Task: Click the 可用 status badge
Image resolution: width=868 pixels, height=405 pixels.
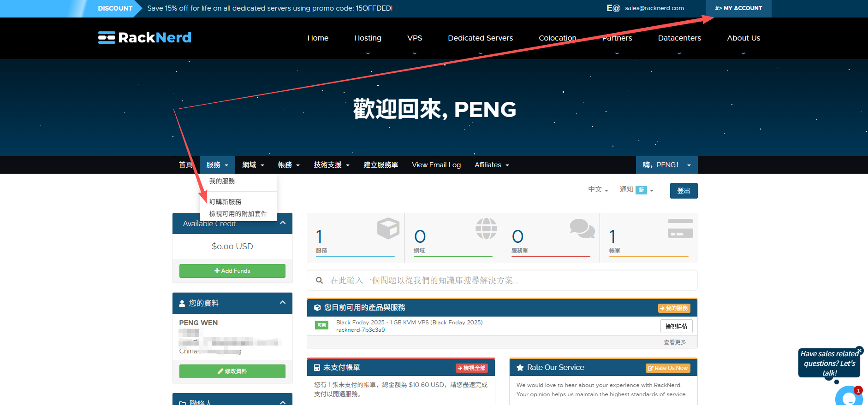Action: pyautogui.click(x=322, y=325)
